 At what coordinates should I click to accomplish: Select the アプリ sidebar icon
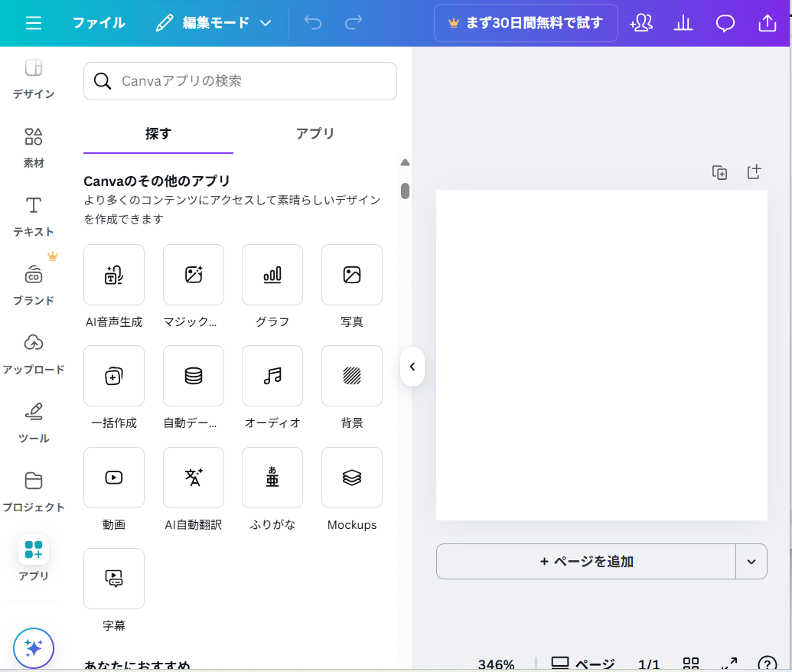coord(34,559)
